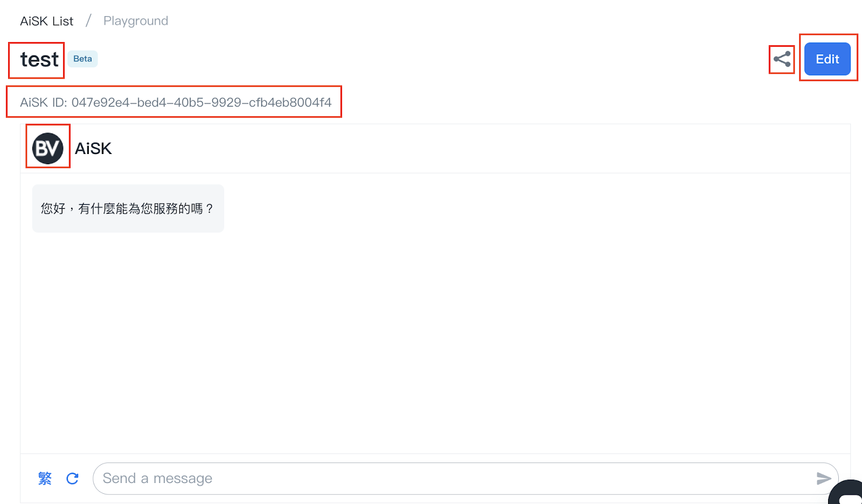Reset conversation with the refresh icon
Screen dimensions: 862x504
72,478
